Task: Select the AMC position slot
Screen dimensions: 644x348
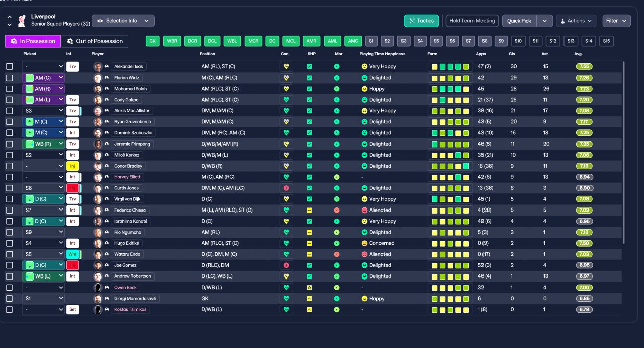Action: pos(353,41)
